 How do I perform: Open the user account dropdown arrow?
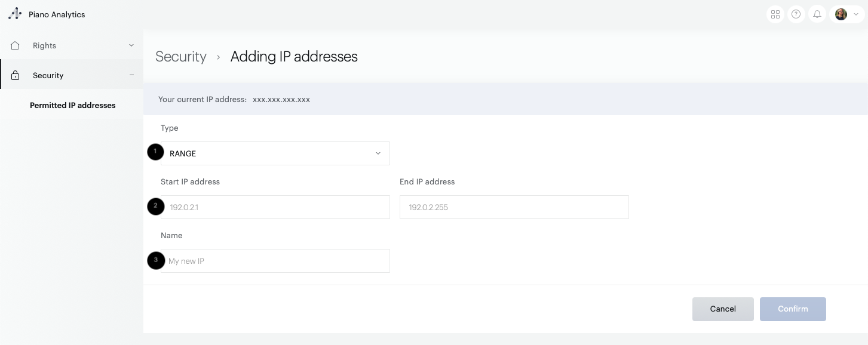coord(855,14)
